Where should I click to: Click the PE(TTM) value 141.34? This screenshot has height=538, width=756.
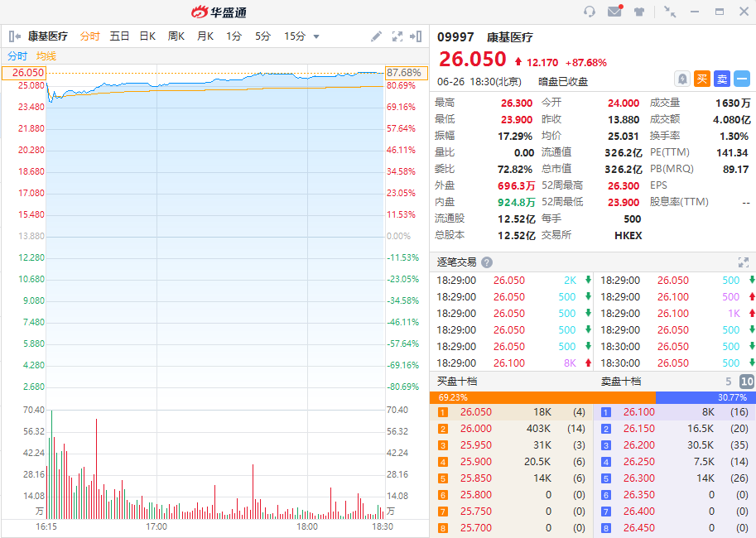(x=732, y=153)
